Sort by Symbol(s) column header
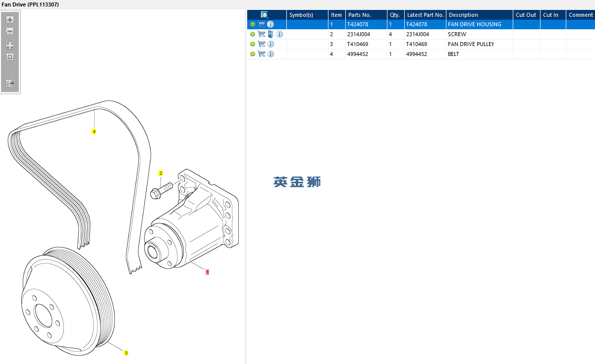 point(307,15)
